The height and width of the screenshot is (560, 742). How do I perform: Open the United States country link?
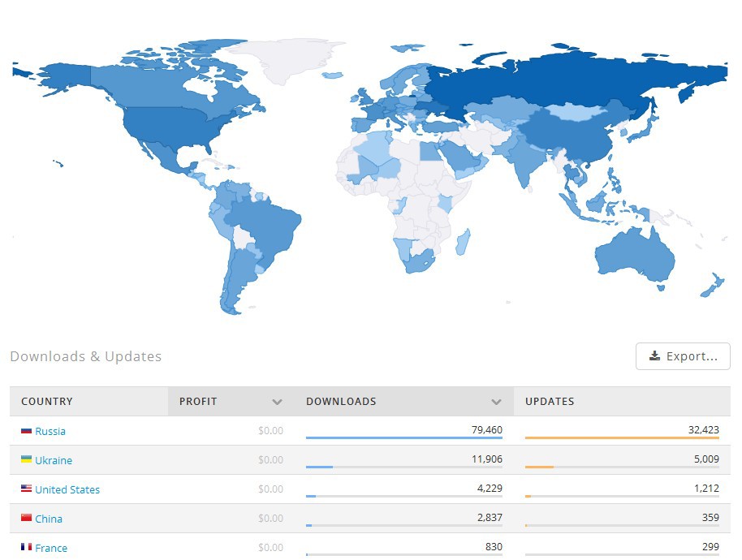tap(67, 489)
